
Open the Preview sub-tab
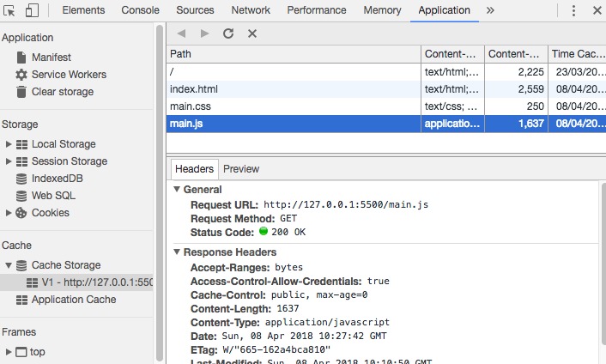[x=241, y=169]
